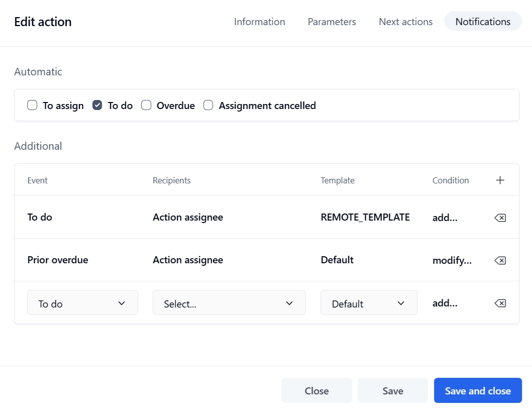Viewport: 532px width, 416px height.
Task: Click modify... condition for Prior overdue
Action: point(452,260)
